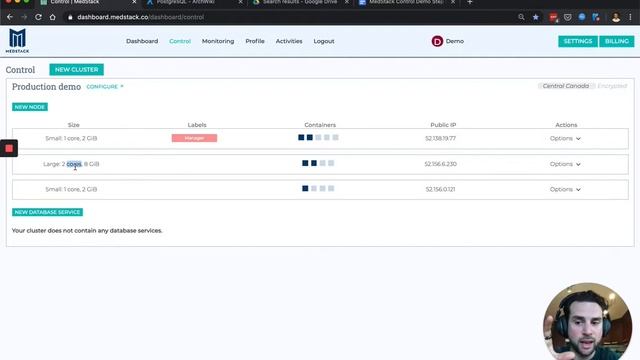Click the Containers column header

320,125
